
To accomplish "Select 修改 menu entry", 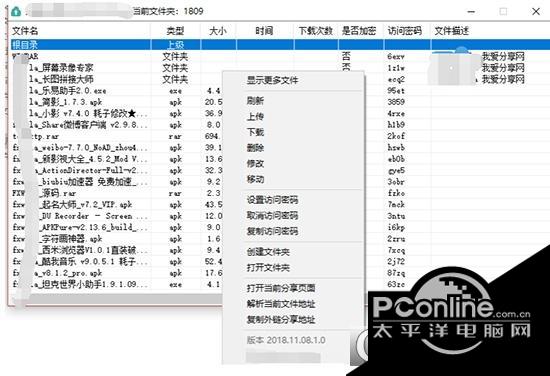I will 255,163.
